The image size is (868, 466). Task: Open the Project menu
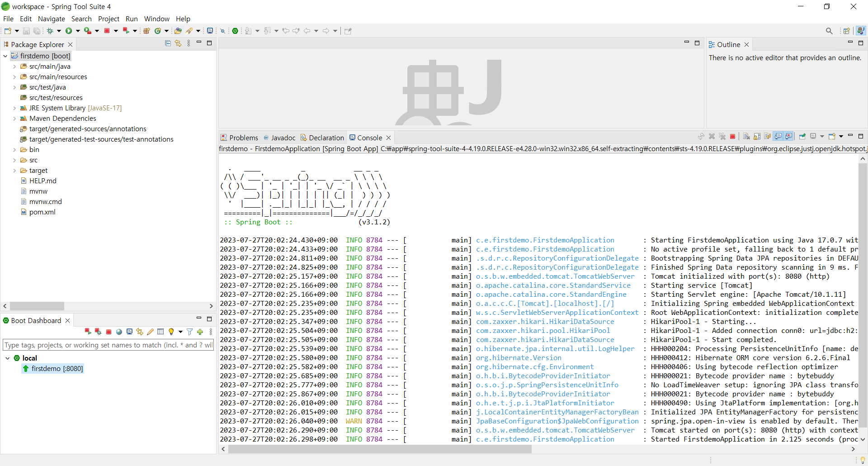[x=108, y=19]
